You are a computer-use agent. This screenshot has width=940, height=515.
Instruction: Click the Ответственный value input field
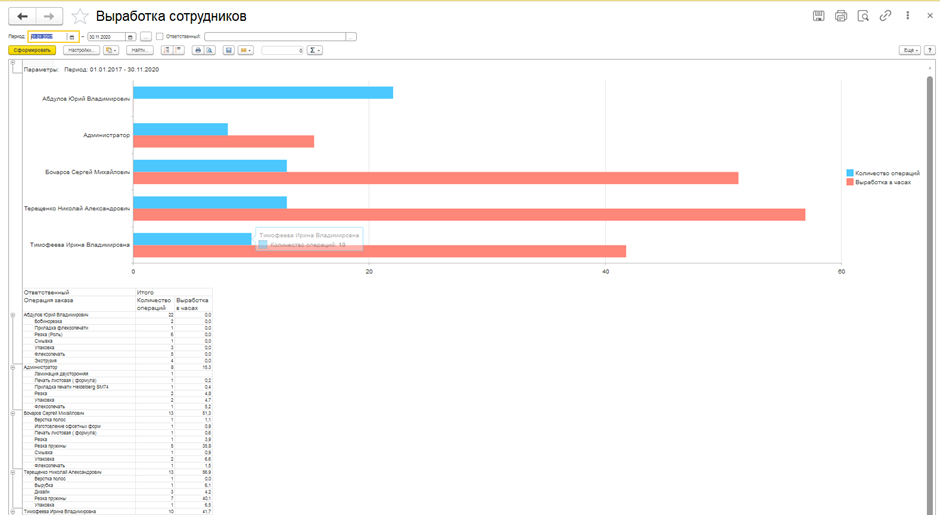click(275, 37)
